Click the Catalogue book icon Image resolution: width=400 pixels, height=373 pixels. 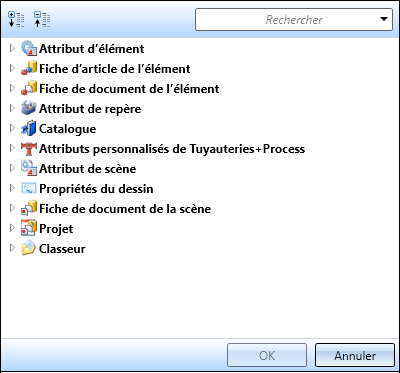(x=29, y=129)
